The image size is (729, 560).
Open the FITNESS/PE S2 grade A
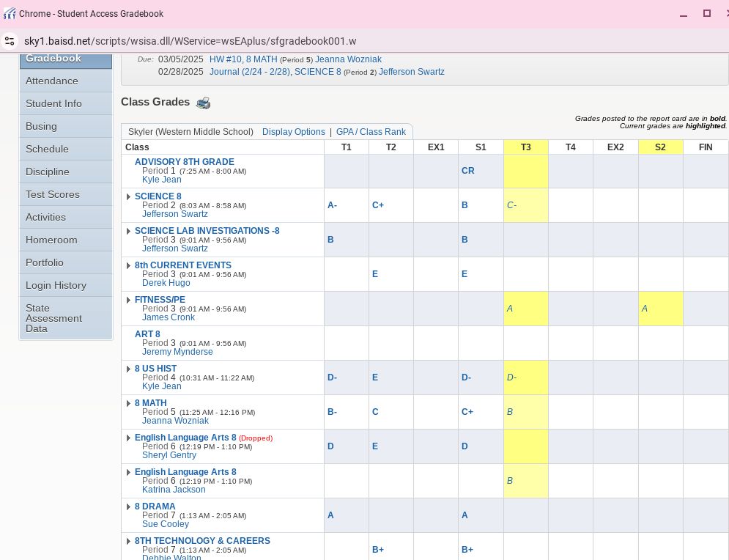(644, 309)
